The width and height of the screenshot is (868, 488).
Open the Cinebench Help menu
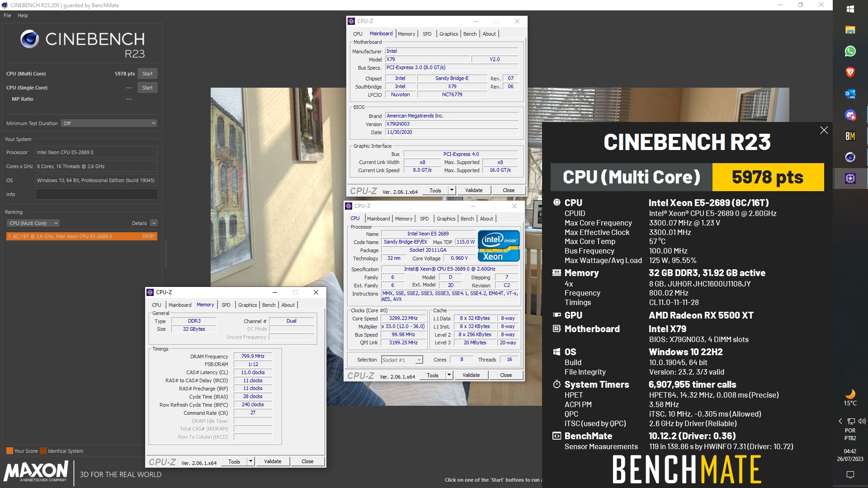point(23,15)
